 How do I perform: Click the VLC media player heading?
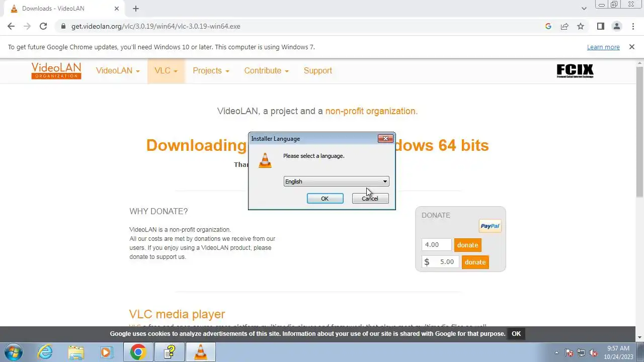(177, 314)
